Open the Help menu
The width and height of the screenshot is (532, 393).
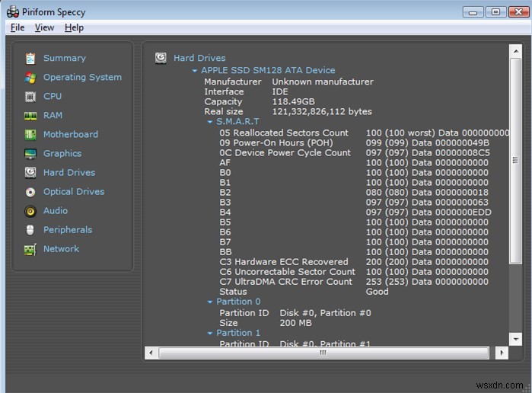pos(74,27)
